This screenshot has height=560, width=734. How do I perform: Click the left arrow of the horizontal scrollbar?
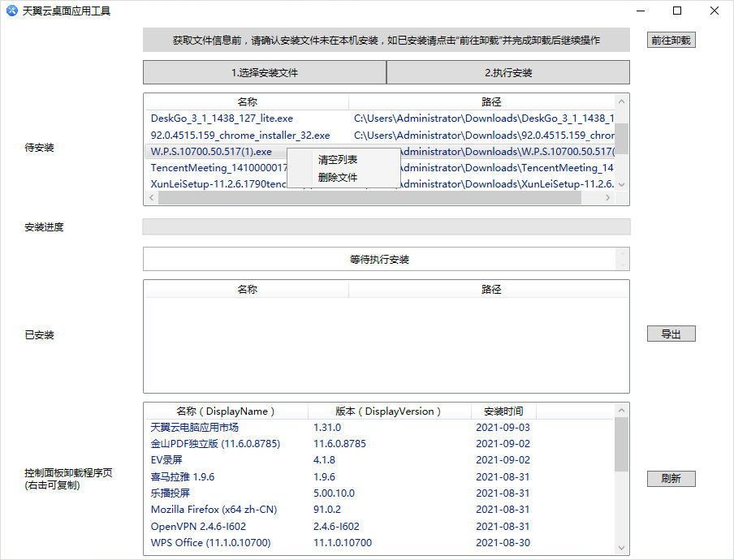tap(150, 197)
